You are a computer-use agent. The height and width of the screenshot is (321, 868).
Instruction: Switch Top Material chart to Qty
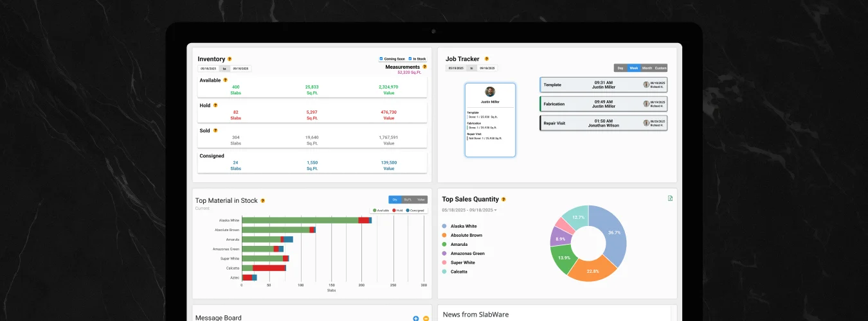(395, 200)
